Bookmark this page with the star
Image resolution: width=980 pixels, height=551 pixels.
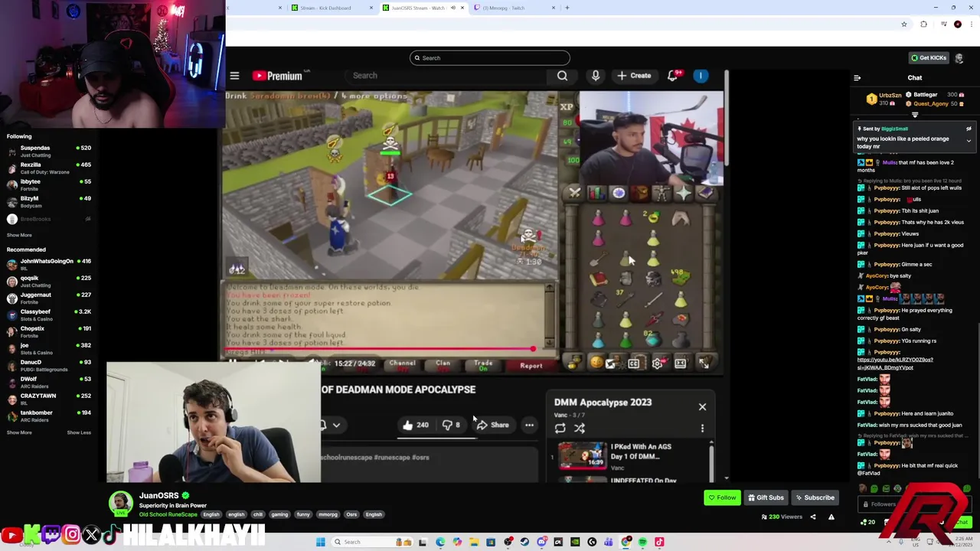point(904,24)
